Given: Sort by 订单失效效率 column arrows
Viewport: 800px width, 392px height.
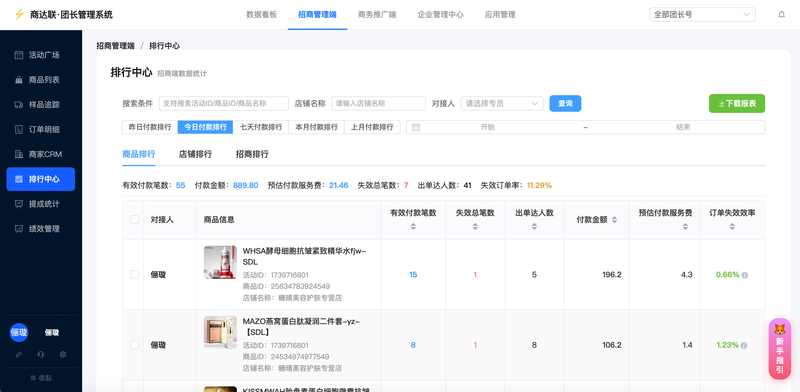Looking at the screenshot, I should click(732, 227).
